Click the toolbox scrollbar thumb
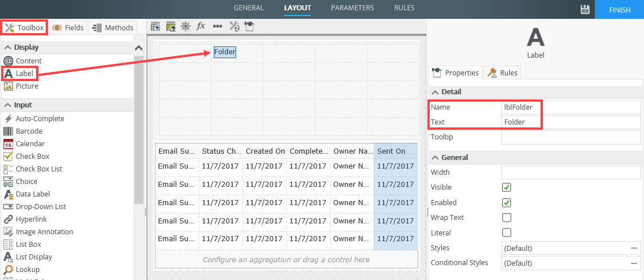This screenshot has height=280, width=644. 139,129
